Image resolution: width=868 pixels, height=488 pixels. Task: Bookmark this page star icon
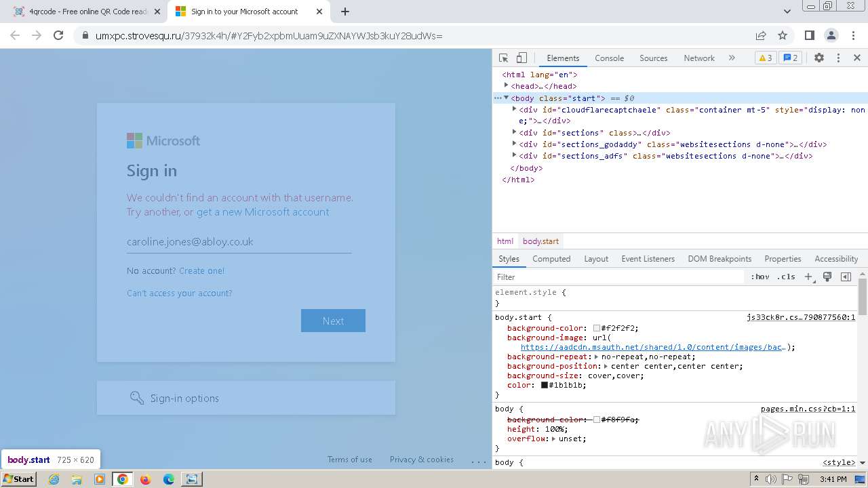(783, 35)
